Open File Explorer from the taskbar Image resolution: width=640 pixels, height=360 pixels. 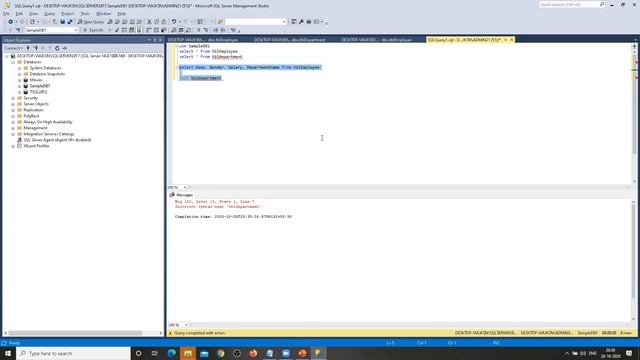188,353
